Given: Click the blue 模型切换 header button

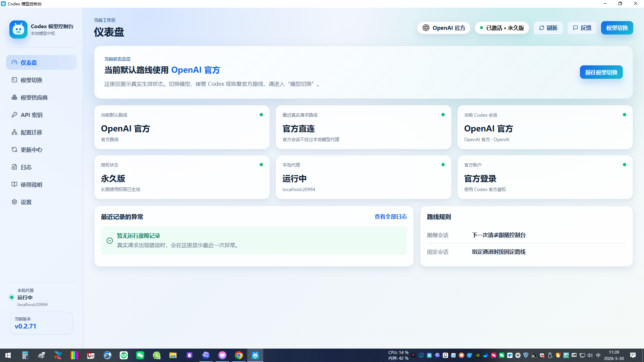Looking at the screenshot, I should tap(617, 28).
